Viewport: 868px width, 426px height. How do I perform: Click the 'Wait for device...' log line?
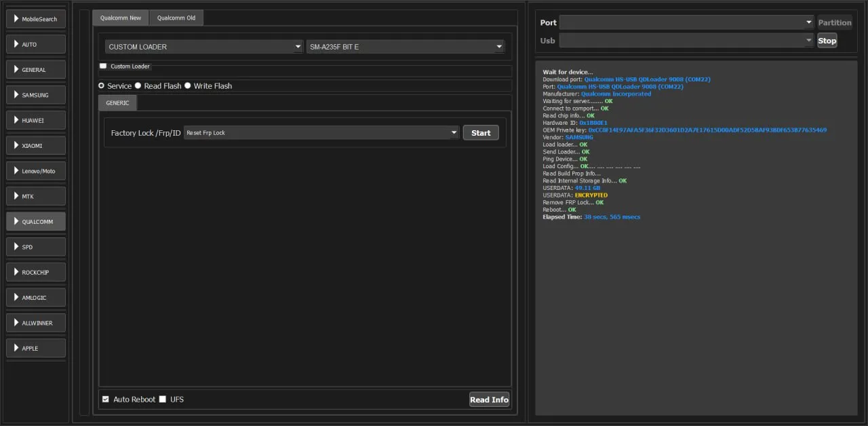tap(568, 72)
